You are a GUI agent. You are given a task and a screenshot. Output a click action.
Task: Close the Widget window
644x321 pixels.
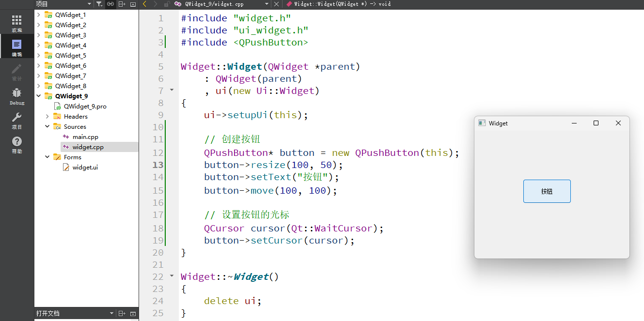(x=618, y=123)
